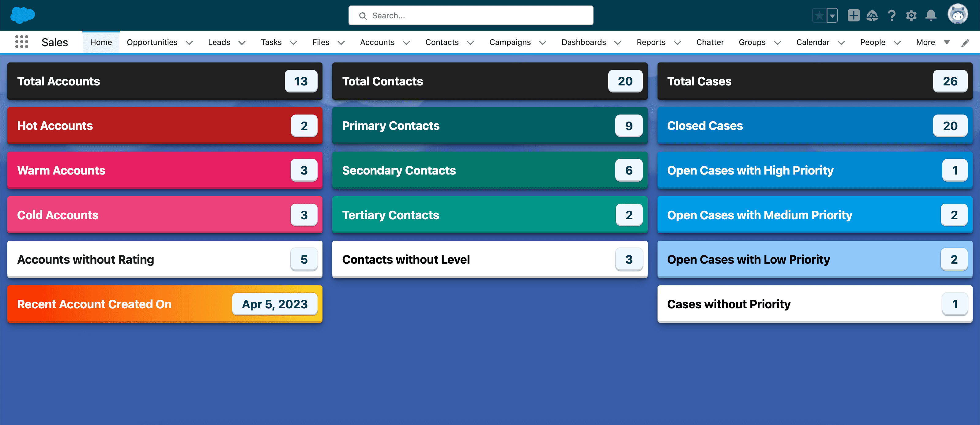Open the Primary Contacts card
The image size is (980, 425).
point(490,126)
